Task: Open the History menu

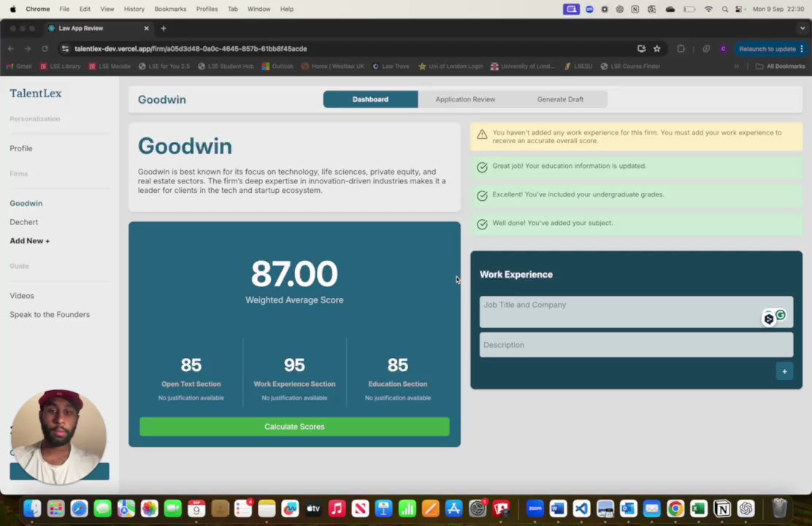Action: 134,9
